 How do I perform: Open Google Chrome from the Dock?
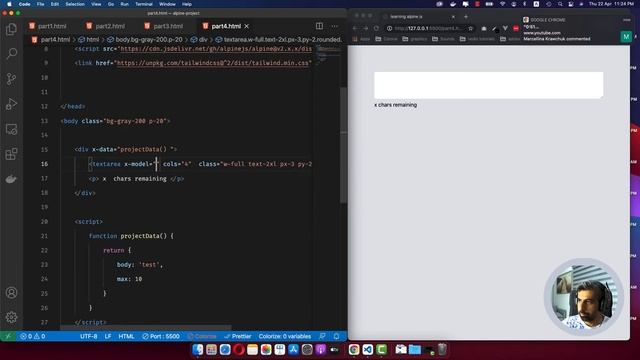click(354, 349)
